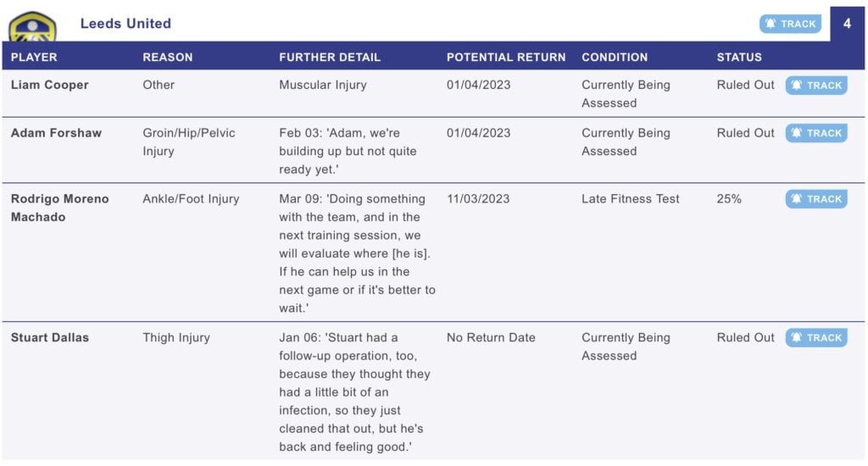The height and width of the screenshot is (466, 868).
Task: Select player Rodrigo Moreno Machado
Action: point(60,208)
